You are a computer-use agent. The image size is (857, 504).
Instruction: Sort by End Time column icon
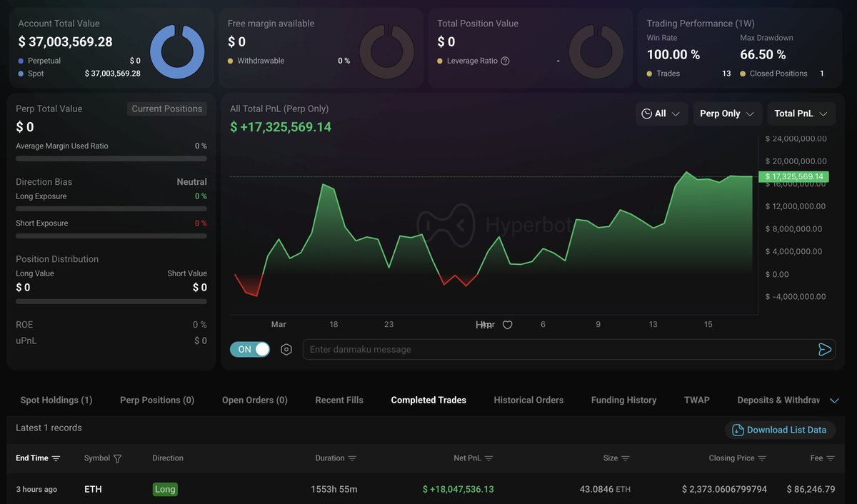56,458
